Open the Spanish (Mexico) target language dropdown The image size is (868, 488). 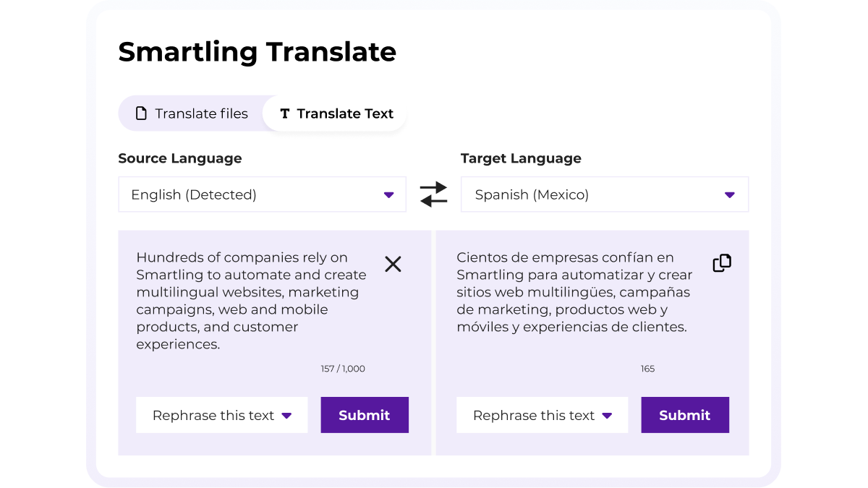[604, 194]
